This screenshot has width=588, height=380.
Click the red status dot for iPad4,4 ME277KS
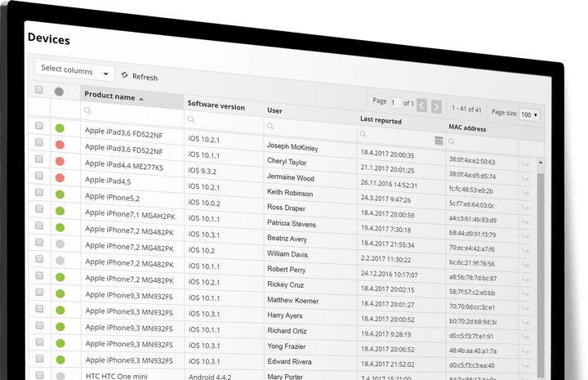click(60, 161)
